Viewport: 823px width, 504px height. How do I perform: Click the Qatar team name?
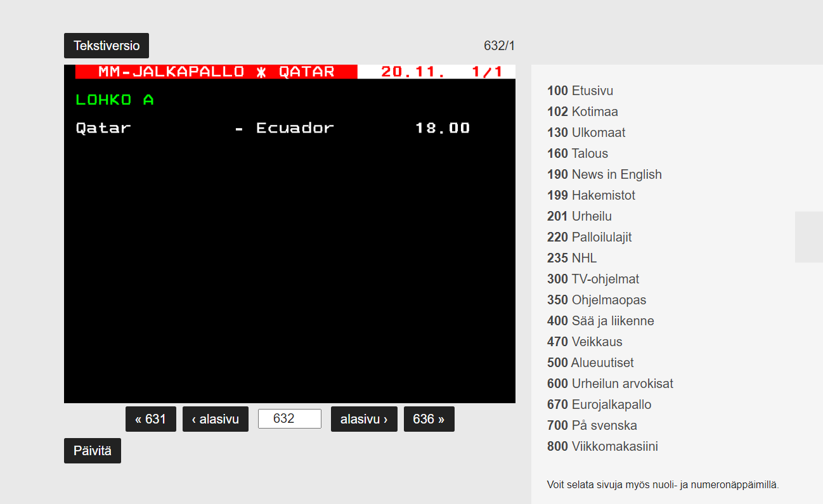103,128
